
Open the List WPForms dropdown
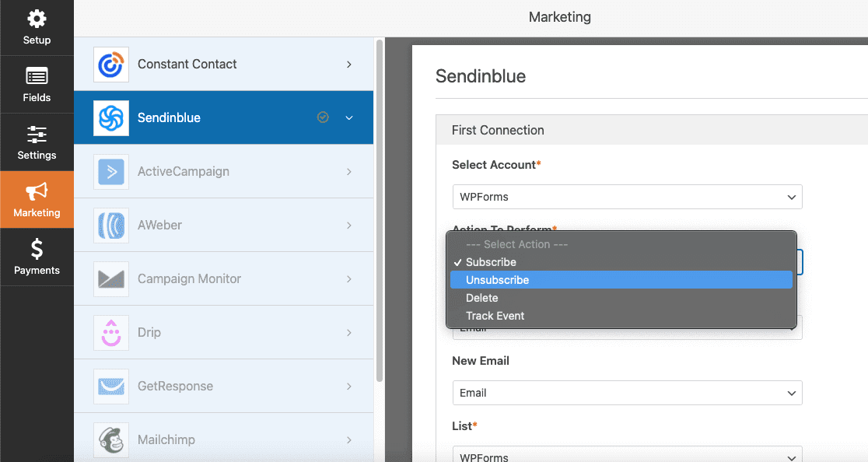click(x=627, y=454)
